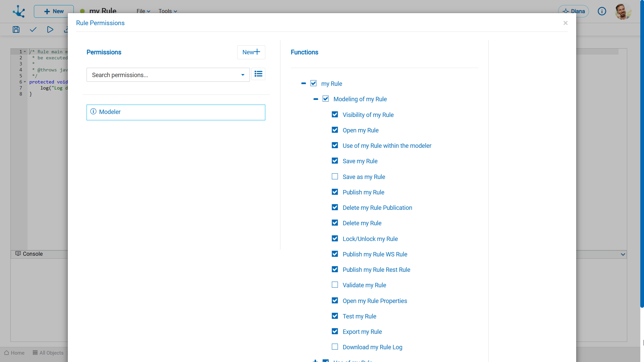Open the Tools menu

coord(168,11)
